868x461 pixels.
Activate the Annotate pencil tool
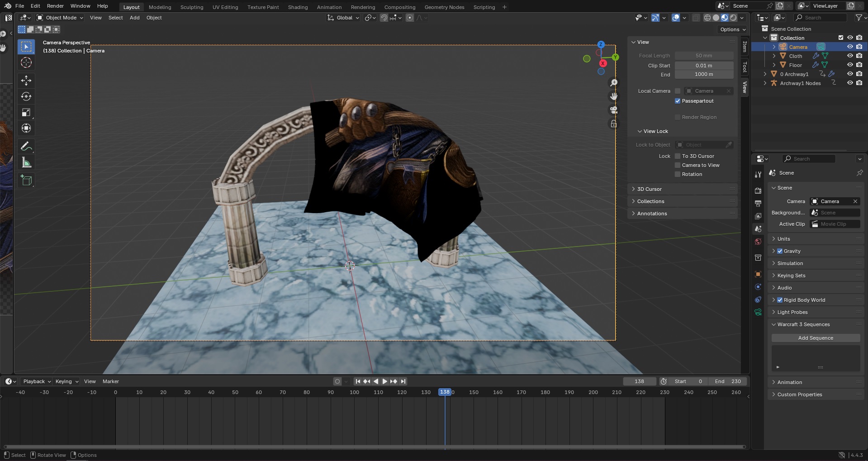coord(26,147)
